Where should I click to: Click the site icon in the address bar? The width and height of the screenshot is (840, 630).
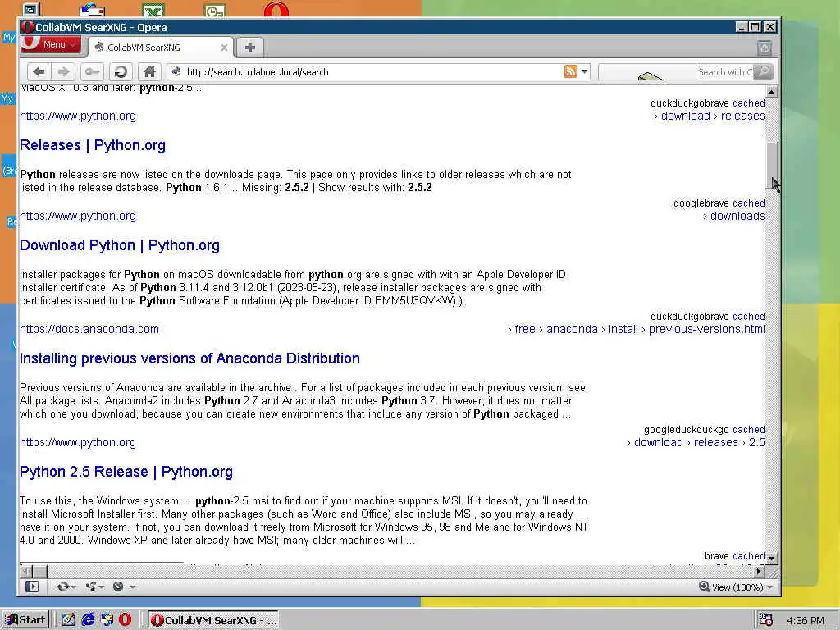[176, 71]
